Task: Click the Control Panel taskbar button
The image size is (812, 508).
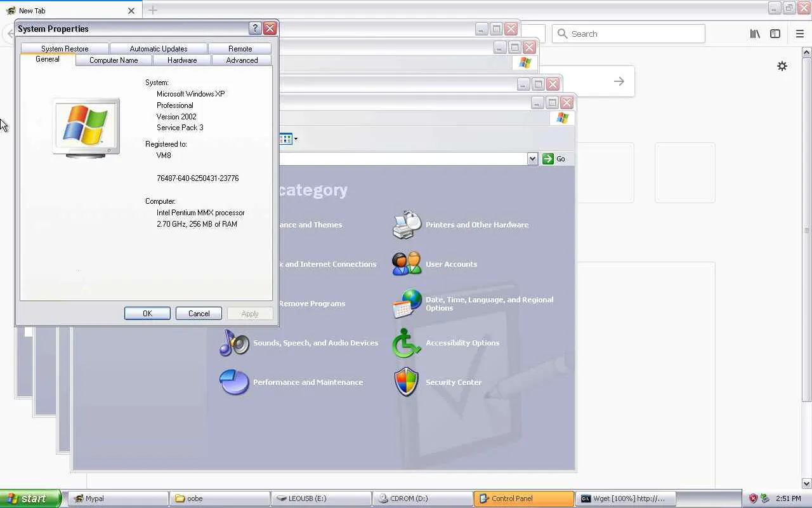Action: [x=524, y=498]
